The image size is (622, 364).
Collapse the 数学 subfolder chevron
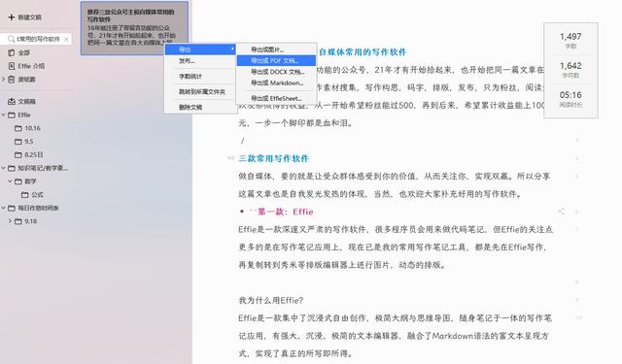tap(10, 181)
